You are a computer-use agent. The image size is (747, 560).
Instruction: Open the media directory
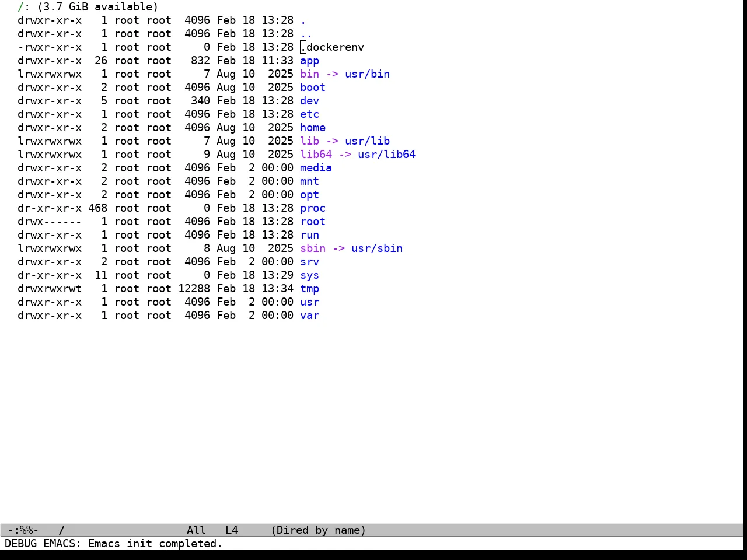(x=316, y=168)
